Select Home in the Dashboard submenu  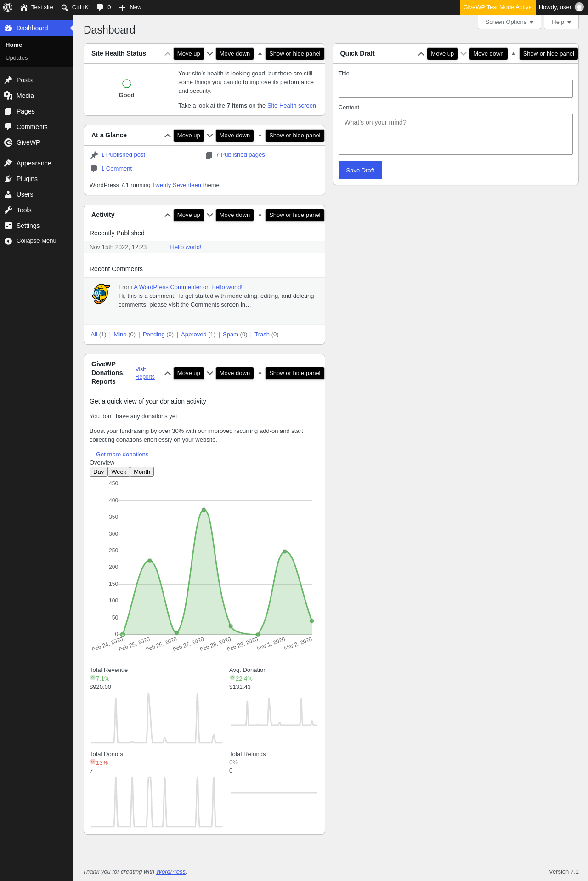14,45
